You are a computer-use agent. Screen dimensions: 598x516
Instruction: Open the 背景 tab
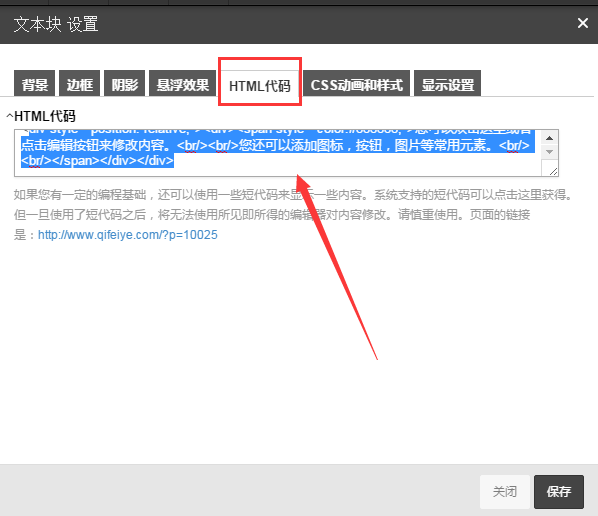click(35, 83)
